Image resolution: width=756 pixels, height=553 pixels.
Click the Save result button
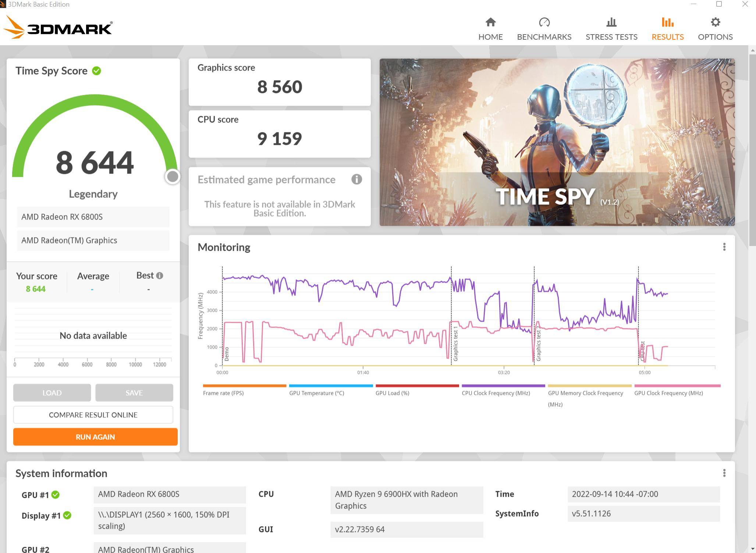pyautogui.click(x=134, y=393)
